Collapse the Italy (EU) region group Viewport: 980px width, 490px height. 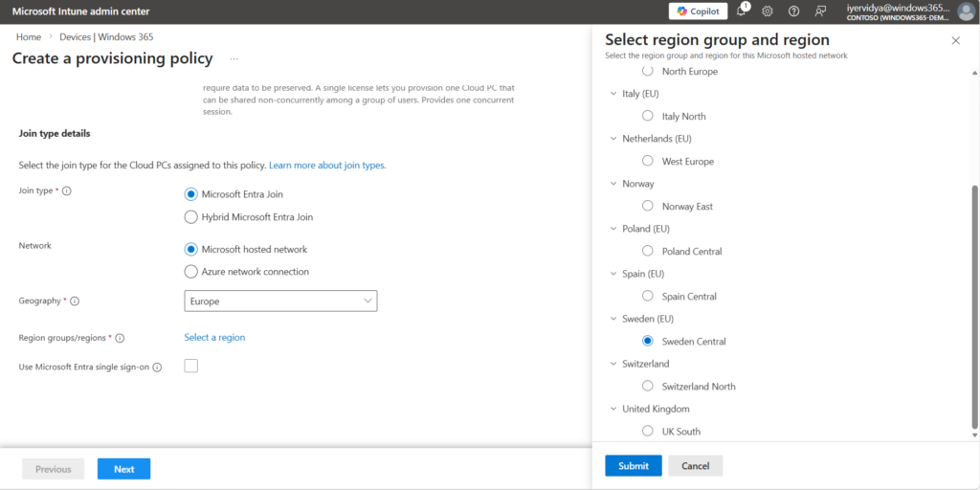[x=613, y=94]
